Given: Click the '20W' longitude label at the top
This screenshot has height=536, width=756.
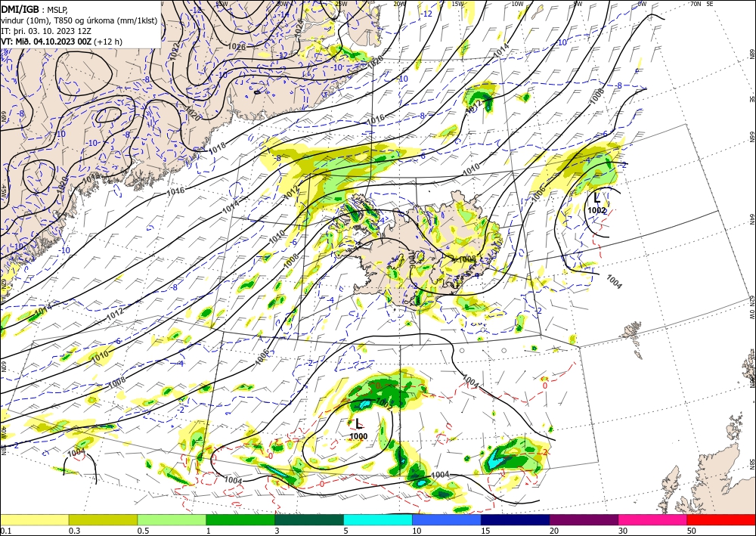Looking at the screenshot, I should click(x=398, y=4).
